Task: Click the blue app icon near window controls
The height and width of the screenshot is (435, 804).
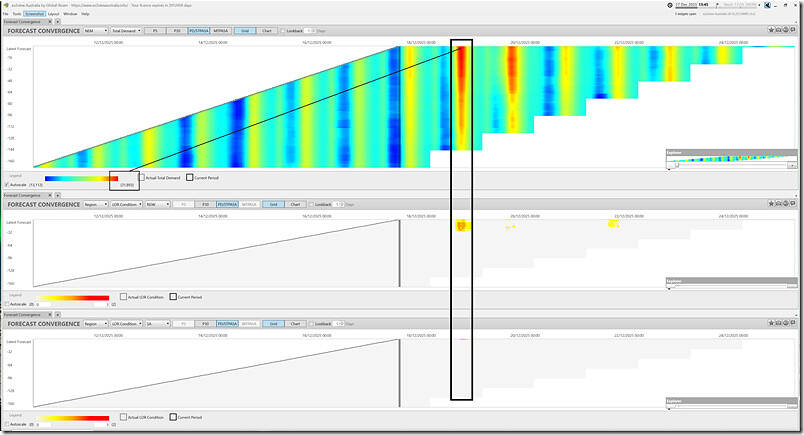Action: 767,5
